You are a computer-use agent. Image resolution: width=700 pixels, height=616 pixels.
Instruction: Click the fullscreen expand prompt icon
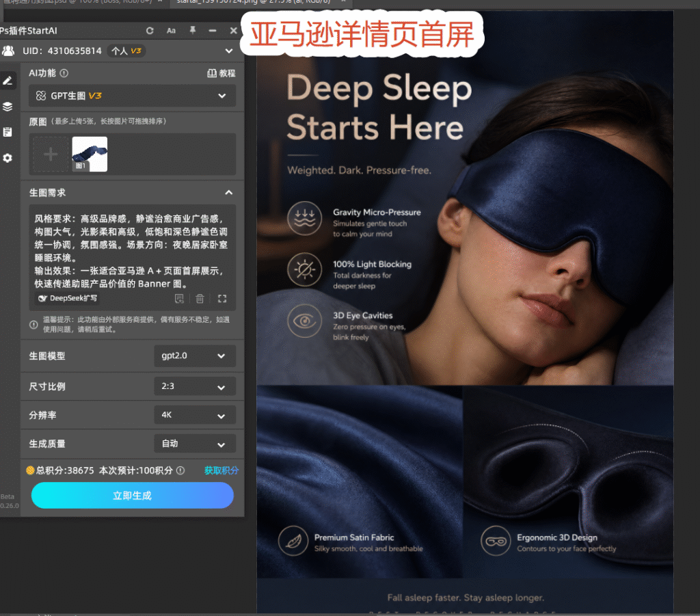pyautogui.click(x=222, y=299)
